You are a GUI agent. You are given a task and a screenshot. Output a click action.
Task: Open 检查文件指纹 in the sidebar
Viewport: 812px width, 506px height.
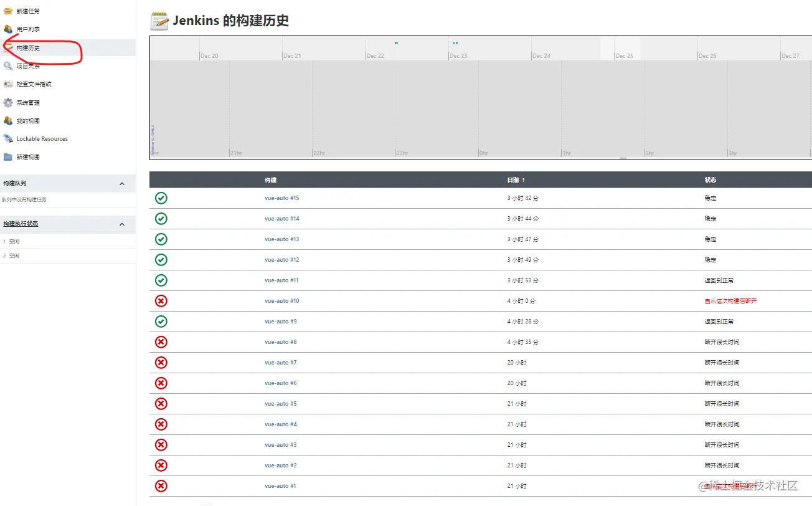point(34,84)
